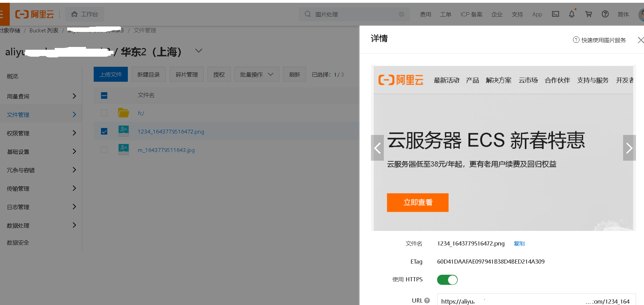644x305 pixels.
Task: Open the 数据安全 sidebar item
Action: click(x=18, y=243)
